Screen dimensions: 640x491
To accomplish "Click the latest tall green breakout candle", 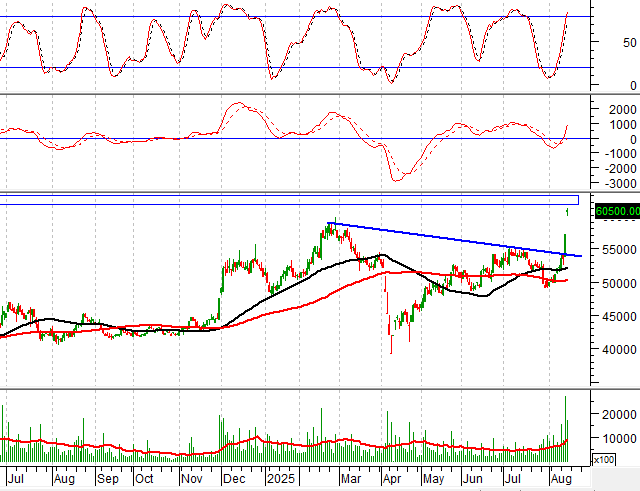I will (x=566, y=243).
